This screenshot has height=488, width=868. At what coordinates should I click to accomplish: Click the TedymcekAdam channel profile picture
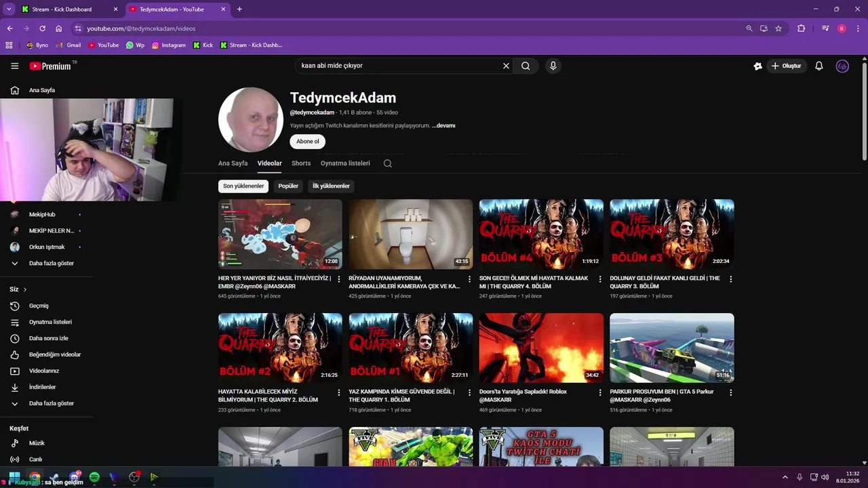(x=251, y=119)
